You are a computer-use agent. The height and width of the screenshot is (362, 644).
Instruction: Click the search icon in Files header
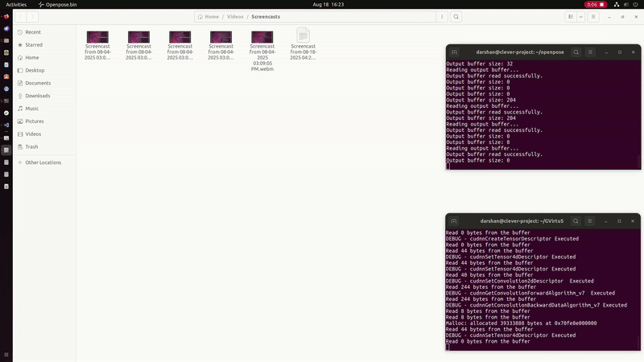click(456, 16)
